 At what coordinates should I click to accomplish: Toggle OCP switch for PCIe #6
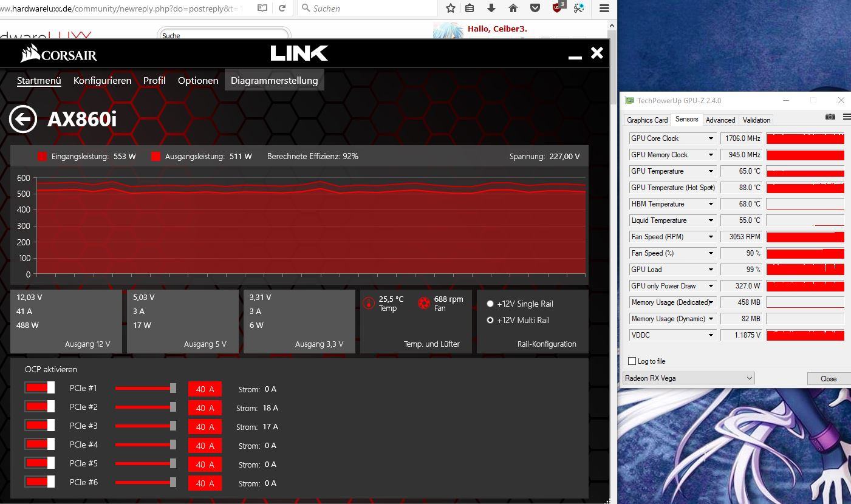[39, 482]
